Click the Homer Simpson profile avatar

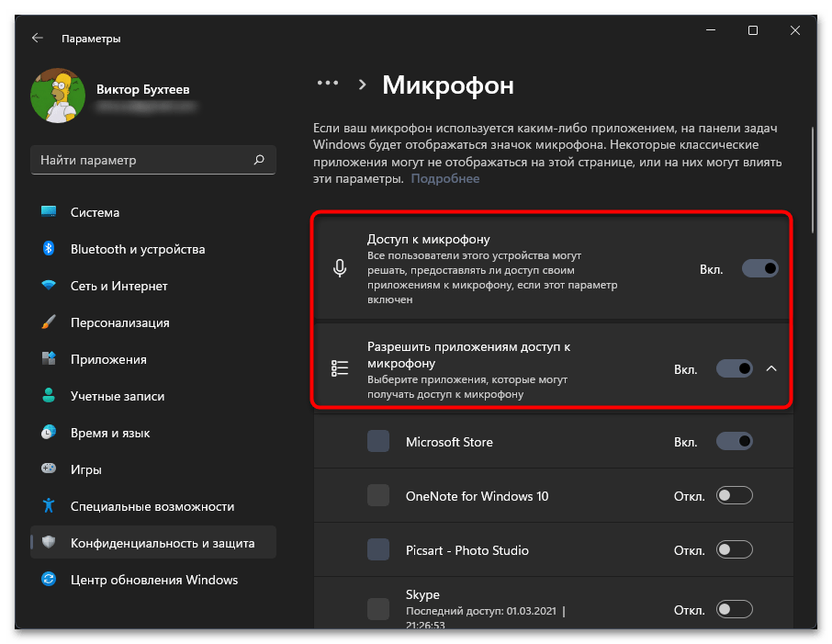point(58,96)
